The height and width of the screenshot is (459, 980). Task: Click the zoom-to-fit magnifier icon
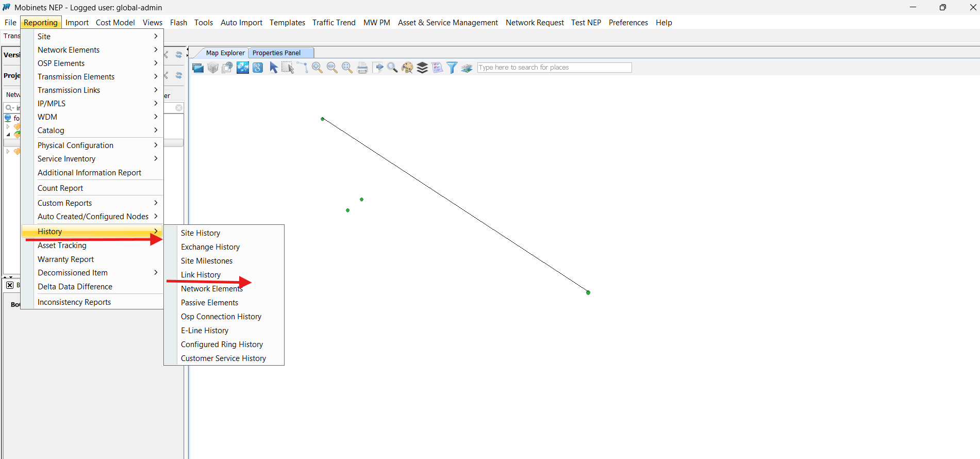347,68
